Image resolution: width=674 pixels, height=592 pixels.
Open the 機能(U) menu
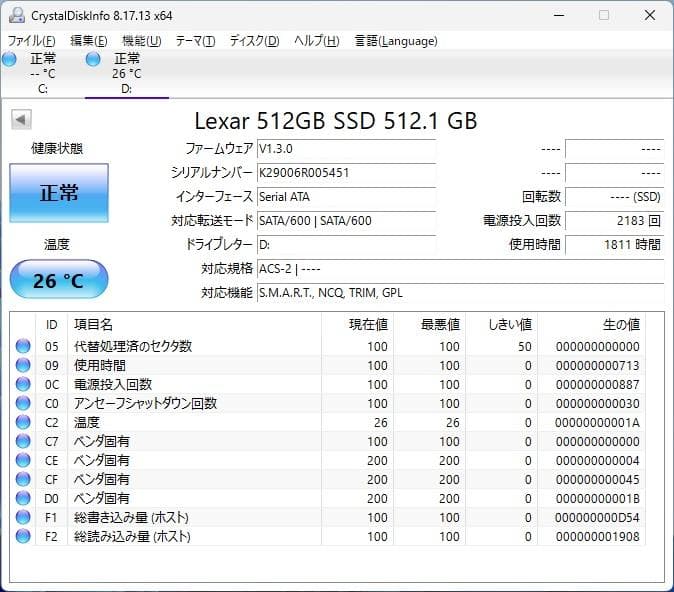(x=141, y=41)
